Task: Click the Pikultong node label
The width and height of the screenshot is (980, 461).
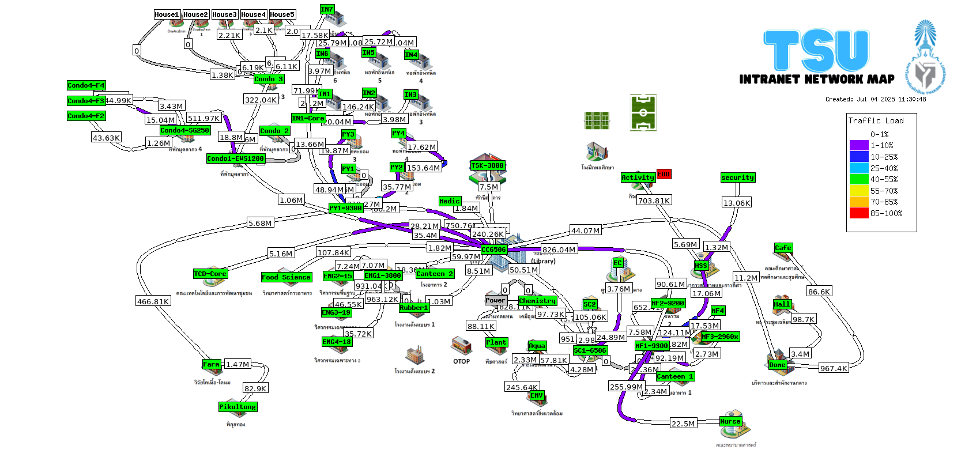Action: tap(238, 407)
